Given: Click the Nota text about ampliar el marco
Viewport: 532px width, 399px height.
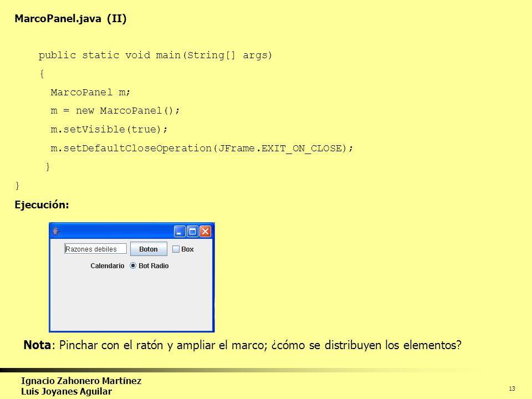Looking at the screenshot, I should pos(242,345).
